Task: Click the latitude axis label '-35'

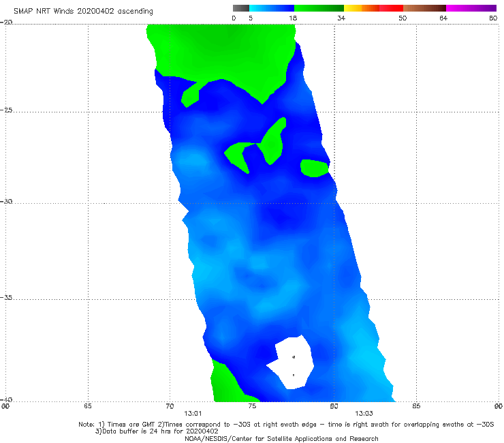Action: (x=6, y=298)
